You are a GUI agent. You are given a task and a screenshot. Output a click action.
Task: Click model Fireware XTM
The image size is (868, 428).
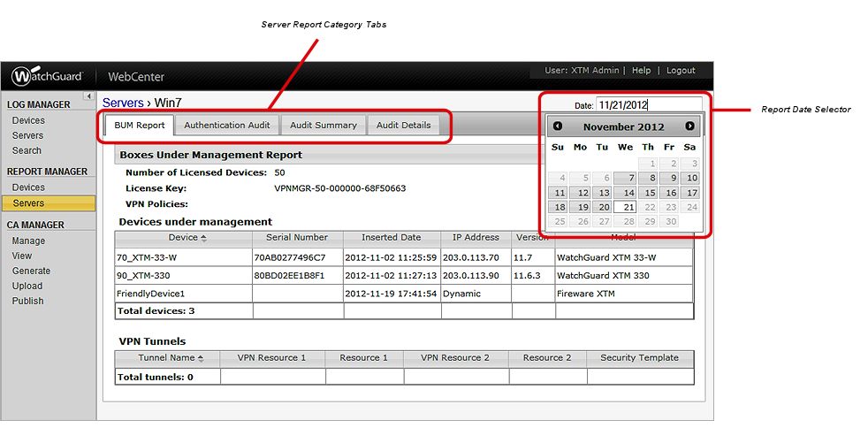pos(586,294)
